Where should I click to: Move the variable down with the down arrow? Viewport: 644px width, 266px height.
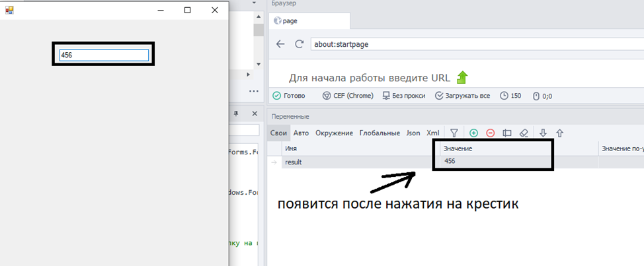click(543, 133)
